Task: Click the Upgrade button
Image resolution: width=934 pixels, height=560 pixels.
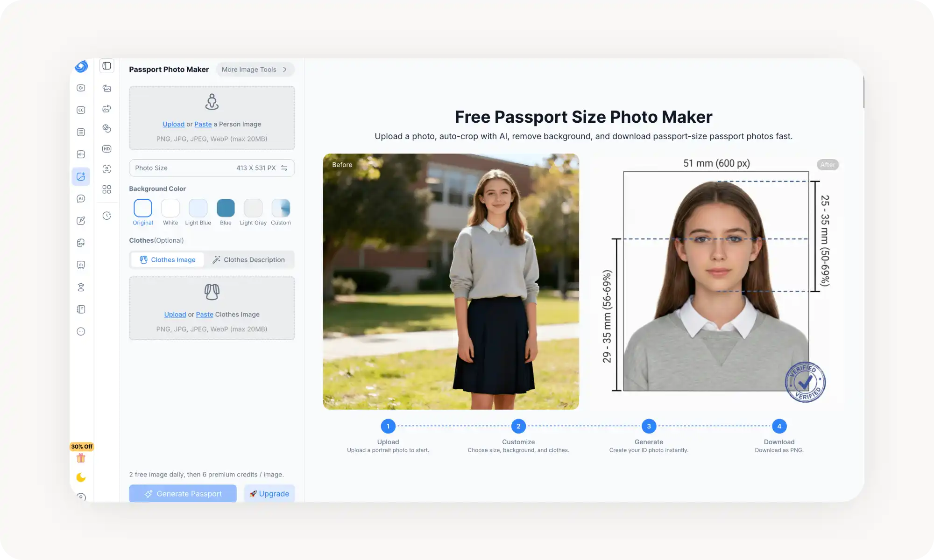Action: [269, 493]
